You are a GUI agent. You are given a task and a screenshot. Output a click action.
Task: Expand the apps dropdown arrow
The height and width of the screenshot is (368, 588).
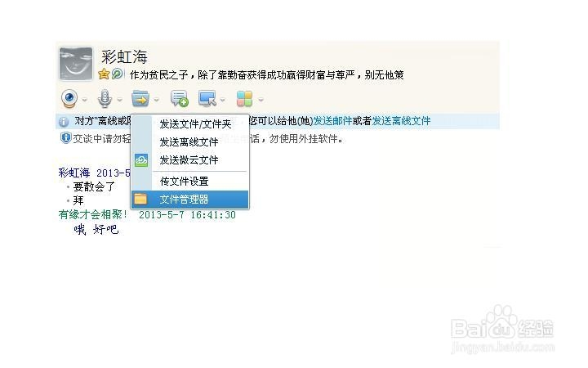click(261, 100)
